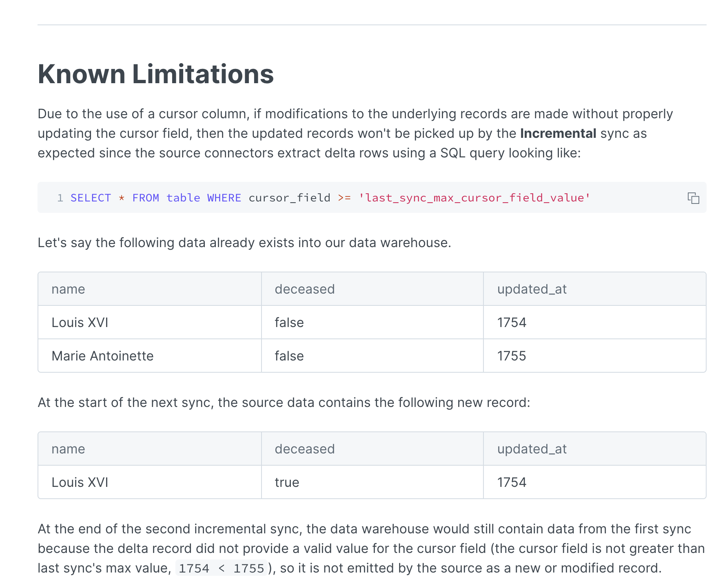Click the WHERE keyword in the code block

[224, 198]
